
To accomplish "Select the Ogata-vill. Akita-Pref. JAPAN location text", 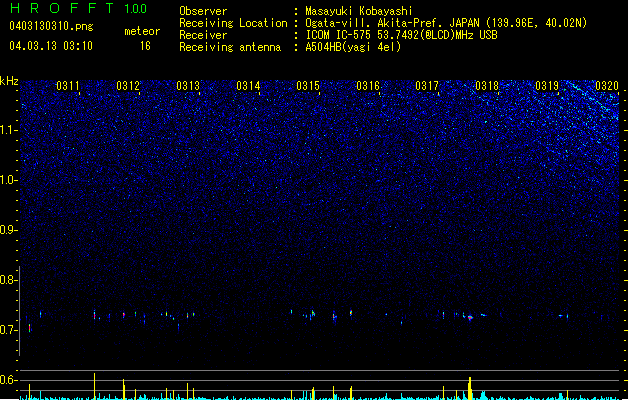I will coord(446,23).
